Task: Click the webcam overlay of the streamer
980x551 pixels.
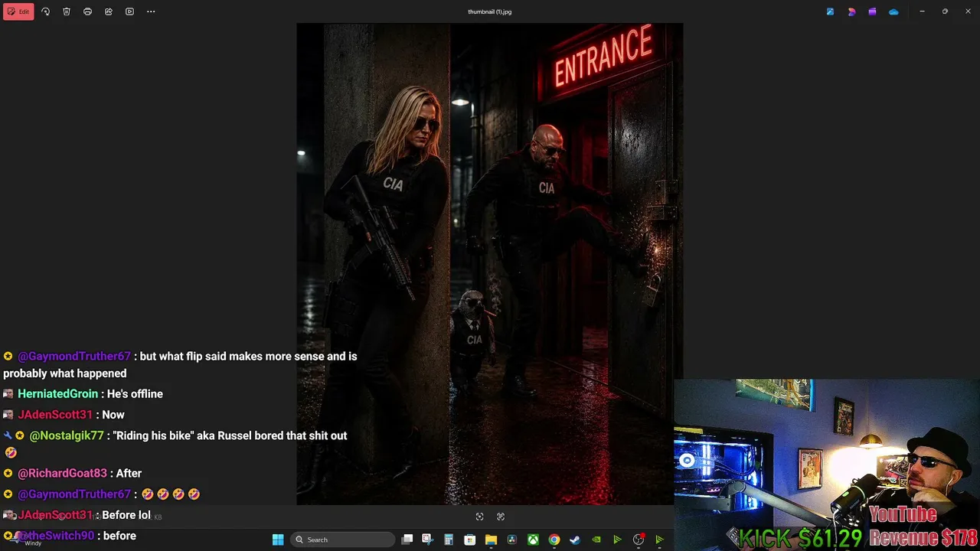Action: coord(827,465)
